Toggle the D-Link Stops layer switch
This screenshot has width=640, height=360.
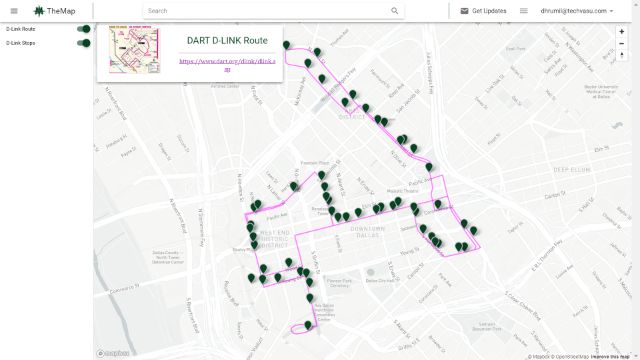(84, 43)
